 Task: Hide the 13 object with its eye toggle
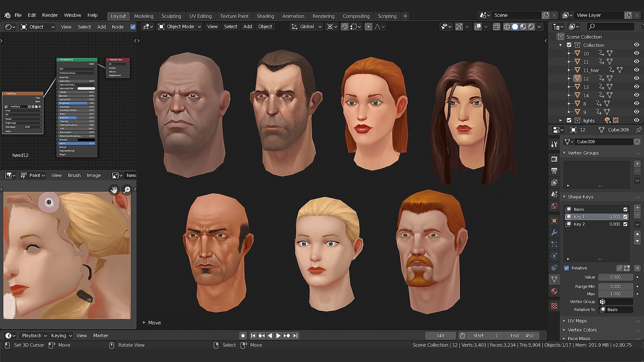(637, 86)
